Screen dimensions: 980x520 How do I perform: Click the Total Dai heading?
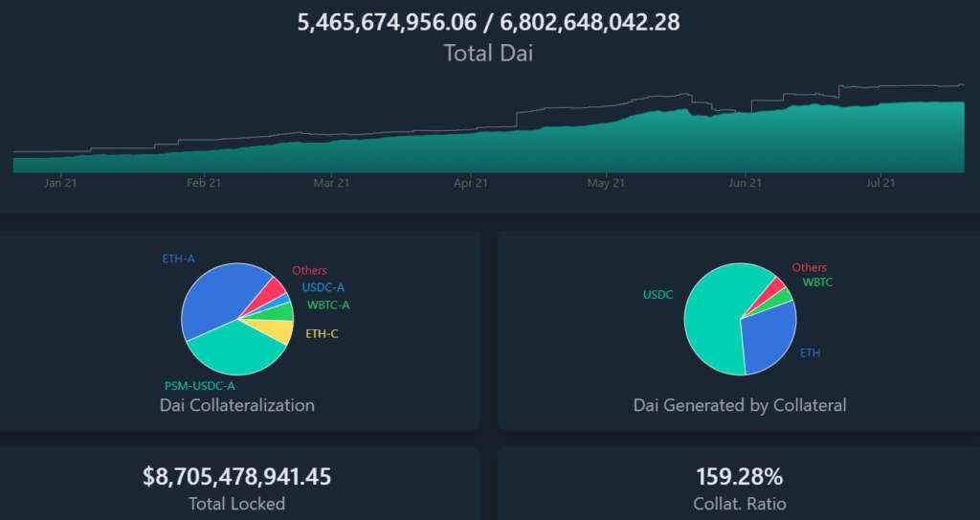click(x=488, y=54)
